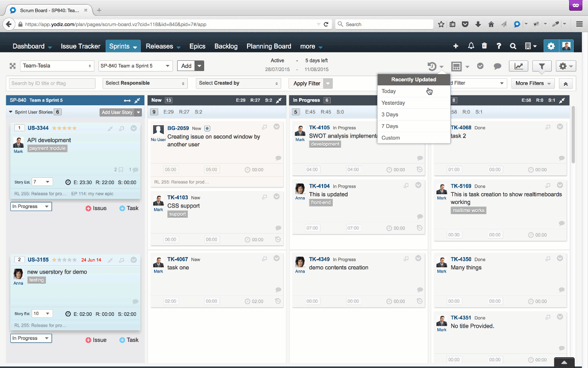Image resolution: width=588 pixels, height=368 pixels.
Task: Toggle the checkmark icon in toolbar
Action: click(x=480, y=66)
